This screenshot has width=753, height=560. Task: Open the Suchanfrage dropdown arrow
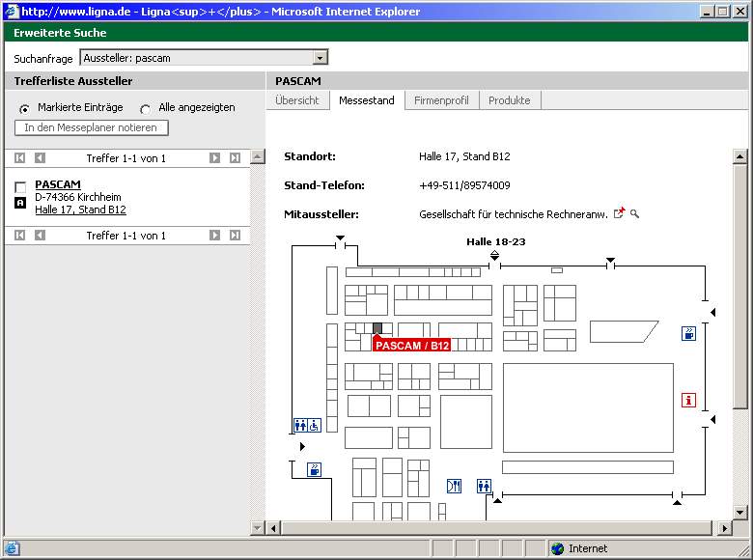coord(320,58)
